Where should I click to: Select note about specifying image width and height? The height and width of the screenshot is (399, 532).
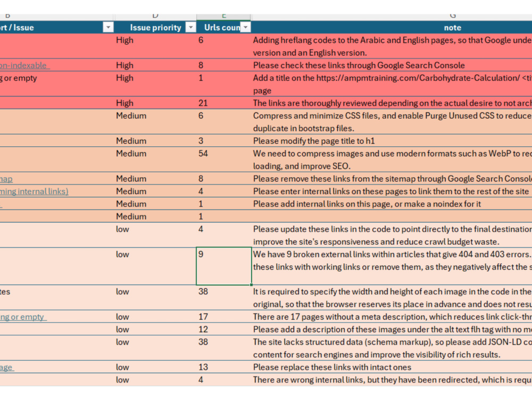[x=392, y=298]
